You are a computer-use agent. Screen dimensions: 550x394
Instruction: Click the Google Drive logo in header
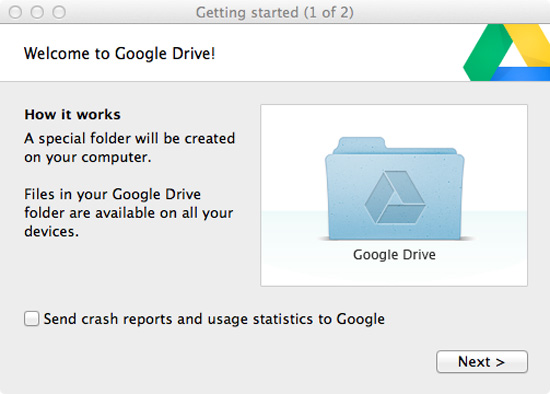click(x=507, y=53)
